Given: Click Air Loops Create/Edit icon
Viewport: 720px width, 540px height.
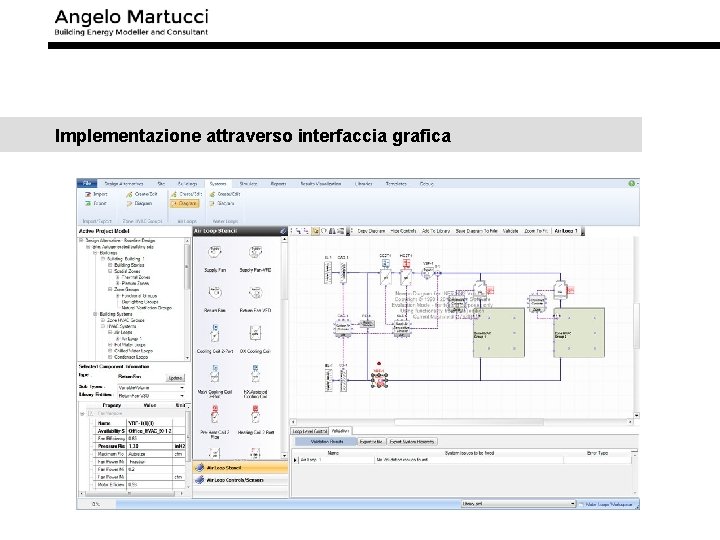Looking at the screenshot, I should [x=174, y=194].
